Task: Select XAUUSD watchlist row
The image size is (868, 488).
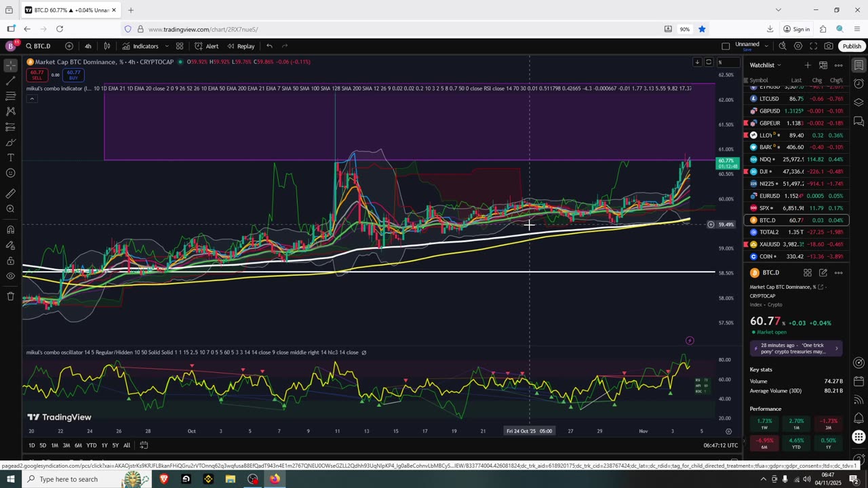Action: [796, 244]
